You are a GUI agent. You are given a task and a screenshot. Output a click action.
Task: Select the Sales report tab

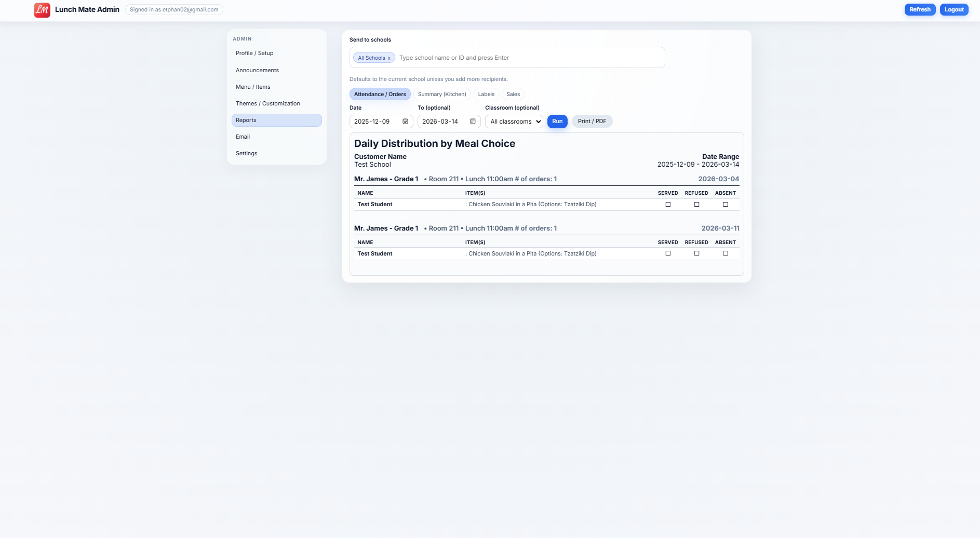point(513,94)
